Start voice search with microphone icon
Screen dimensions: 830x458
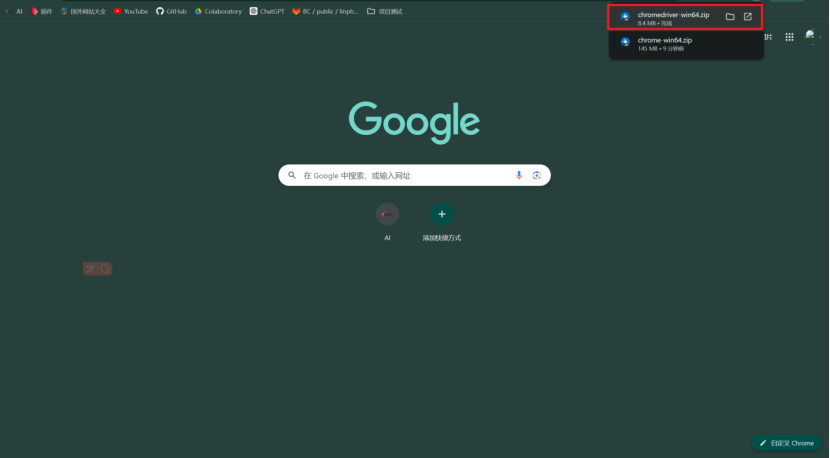pos(519,175)
